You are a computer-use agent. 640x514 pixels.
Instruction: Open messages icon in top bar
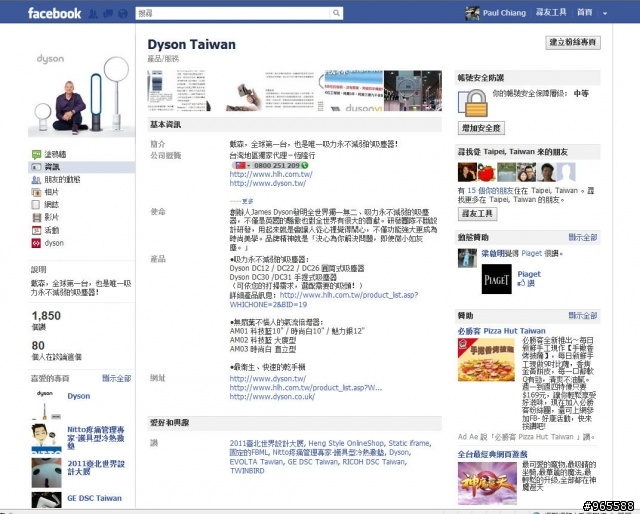point(108,14)
